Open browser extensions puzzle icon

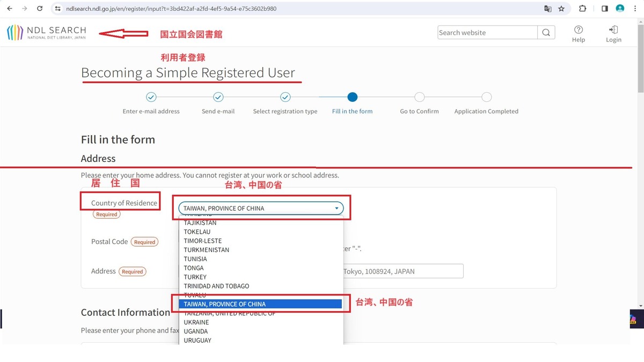tap(583, 9)
